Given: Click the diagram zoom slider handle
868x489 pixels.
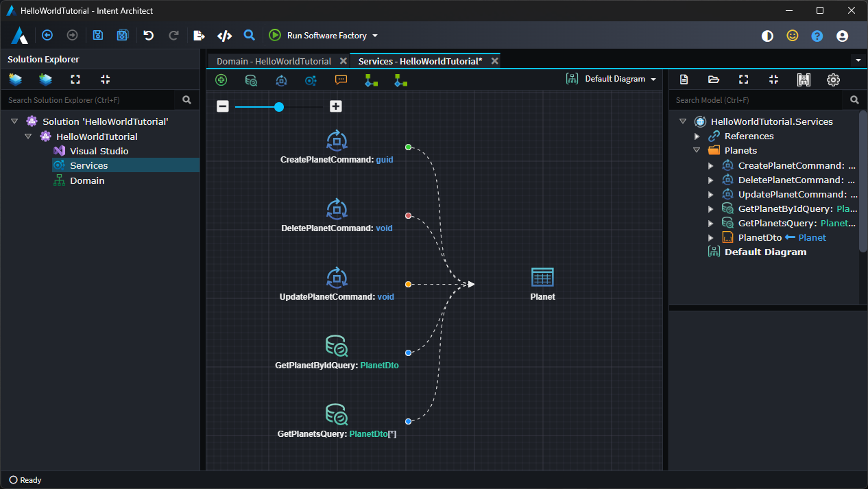Looking at the screenshot, I should pos(279,106).
